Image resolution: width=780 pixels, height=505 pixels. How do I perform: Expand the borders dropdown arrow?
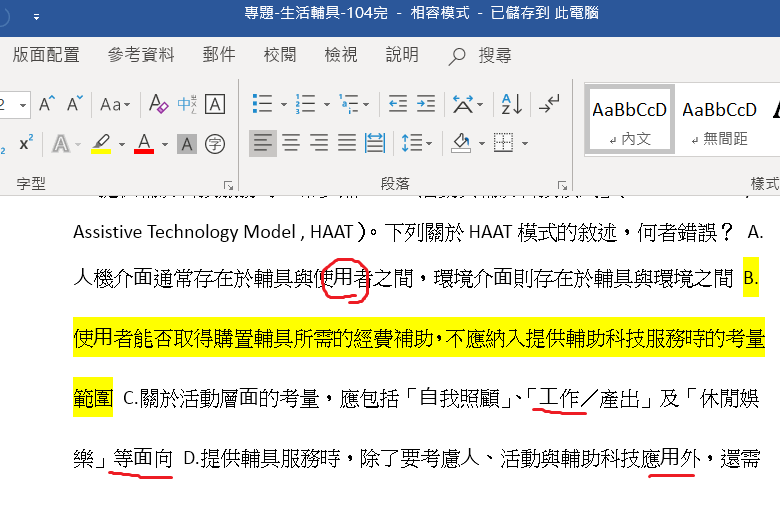click(x=525, y=144)
